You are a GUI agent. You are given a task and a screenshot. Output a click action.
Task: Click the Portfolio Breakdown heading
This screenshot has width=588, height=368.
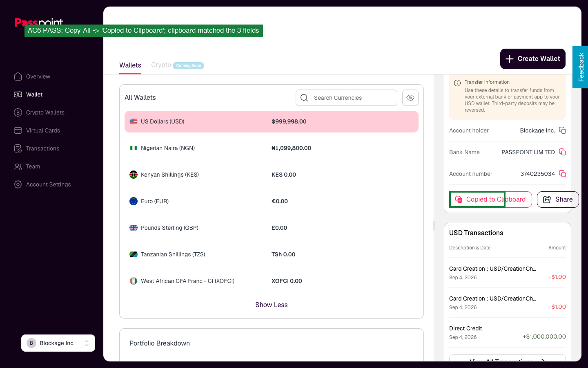(x=160, y=343)
